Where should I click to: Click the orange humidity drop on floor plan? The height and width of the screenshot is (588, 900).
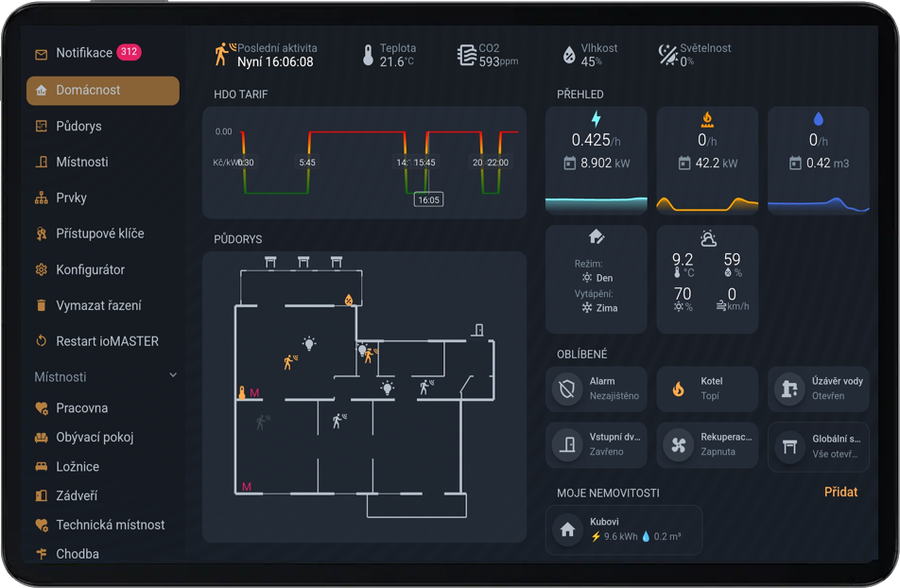point(349,300)
